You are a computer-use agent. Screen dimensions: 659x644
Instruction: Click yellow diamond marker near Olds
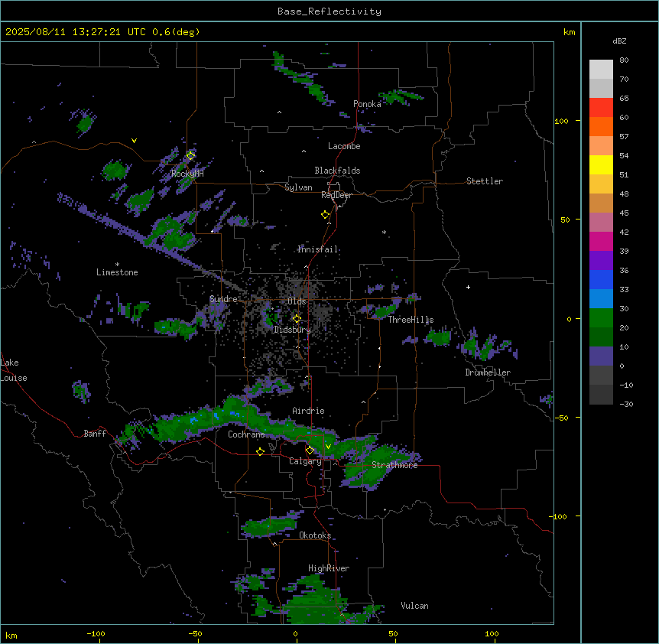[x=297, y=319]
